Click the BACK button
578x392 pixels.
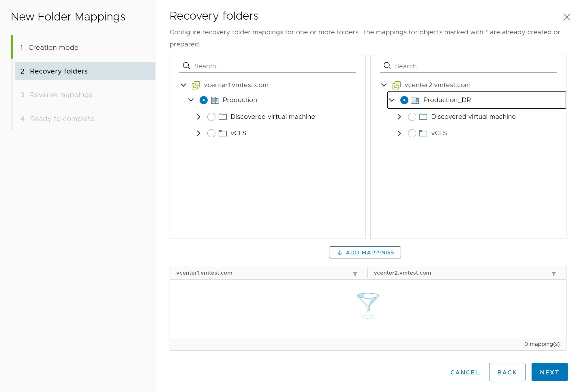pyautogui.click(x=507, y=372)
